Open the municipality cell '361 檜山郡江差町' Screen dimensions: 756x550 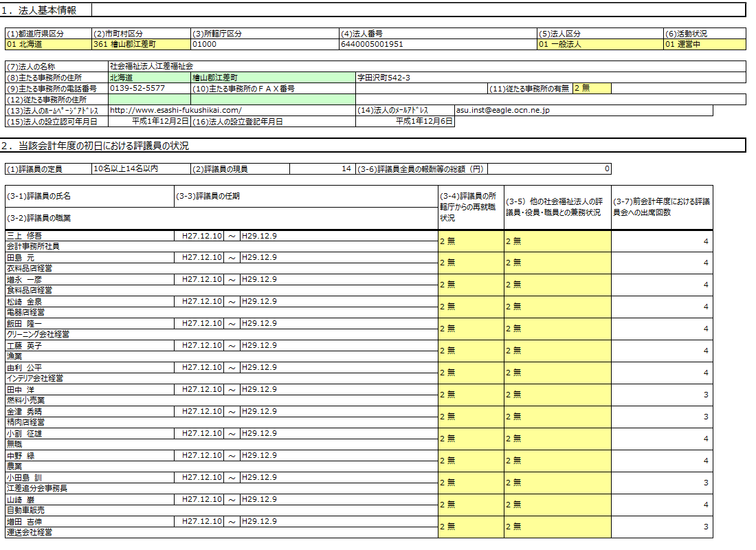coord(142,45)
